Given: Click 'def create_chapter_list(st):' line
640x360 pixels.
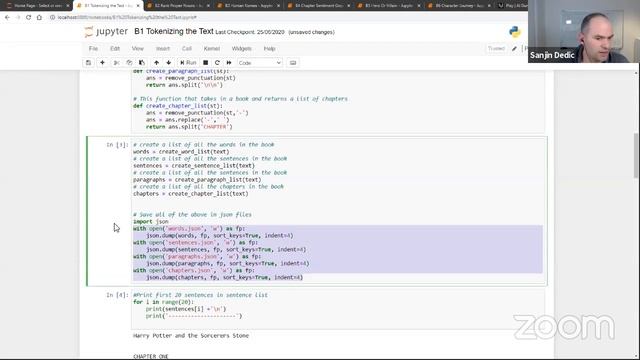Looking at the screenshot, I should coord(178,106).
